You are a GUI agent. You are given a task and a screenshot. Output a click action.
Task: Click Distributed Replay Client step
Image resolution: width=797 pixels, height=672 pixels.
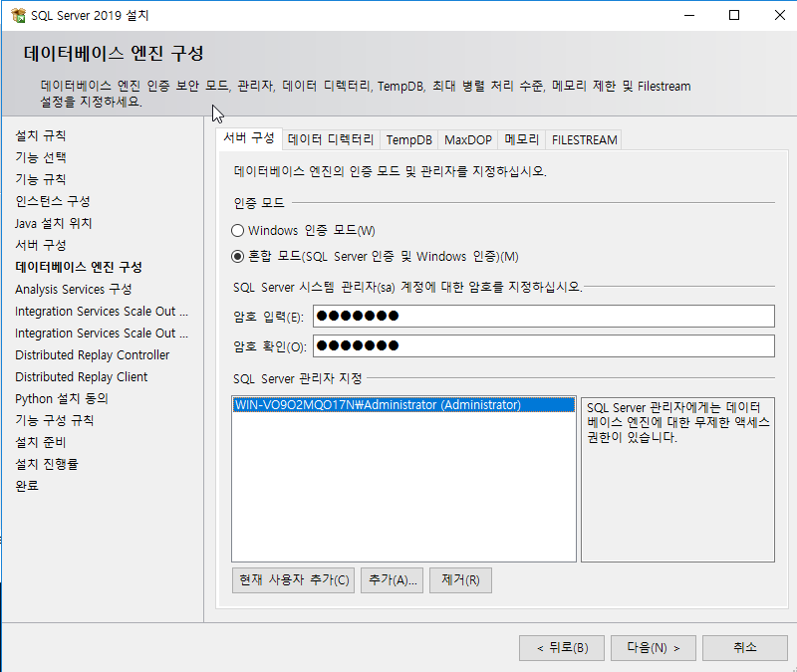(x=82, y=377)
